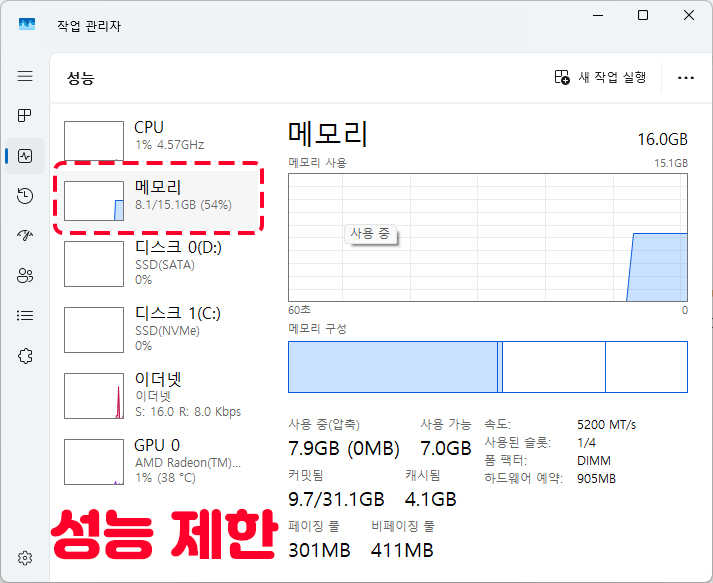Screen dimensions: 713x583
Task: Click the GPU 0 mini graph thumbnail
Action: [x=94, y=462]
